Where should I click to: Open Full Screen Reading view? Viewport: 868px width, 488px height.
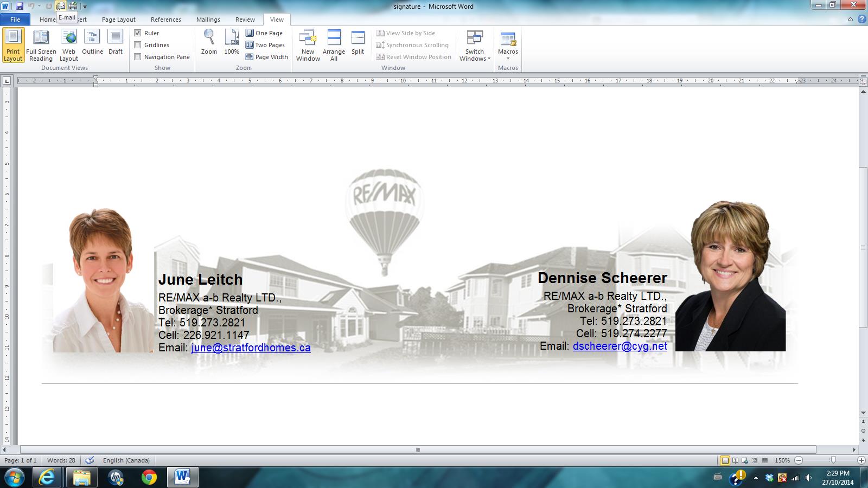pos(41,46)
